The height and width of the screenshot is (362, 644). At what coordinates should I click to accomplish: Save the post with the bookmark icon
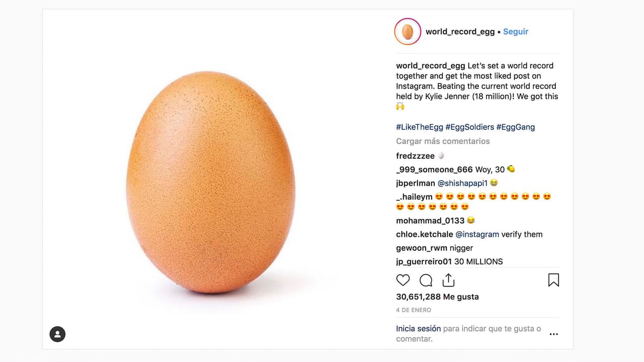click(553, 280)
